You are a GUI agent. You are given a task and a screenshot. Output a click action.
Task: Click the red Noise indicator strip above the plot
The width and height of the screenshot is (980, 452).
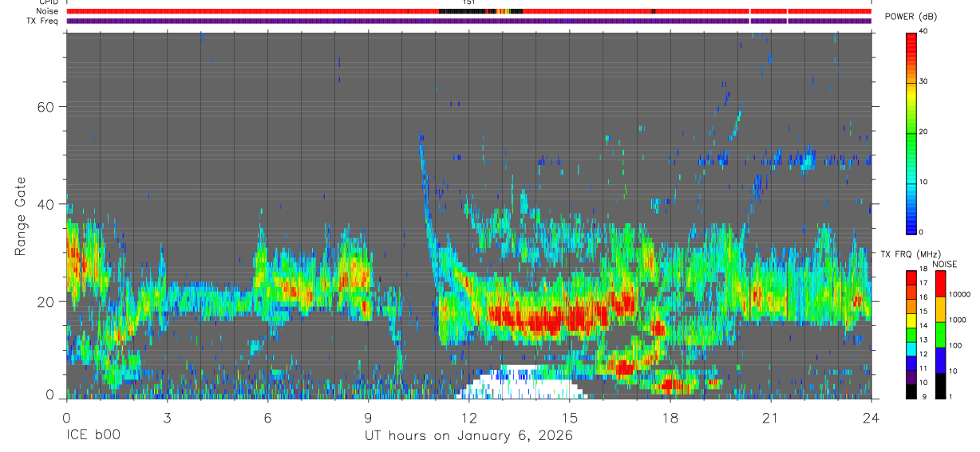tap(468, 11)
